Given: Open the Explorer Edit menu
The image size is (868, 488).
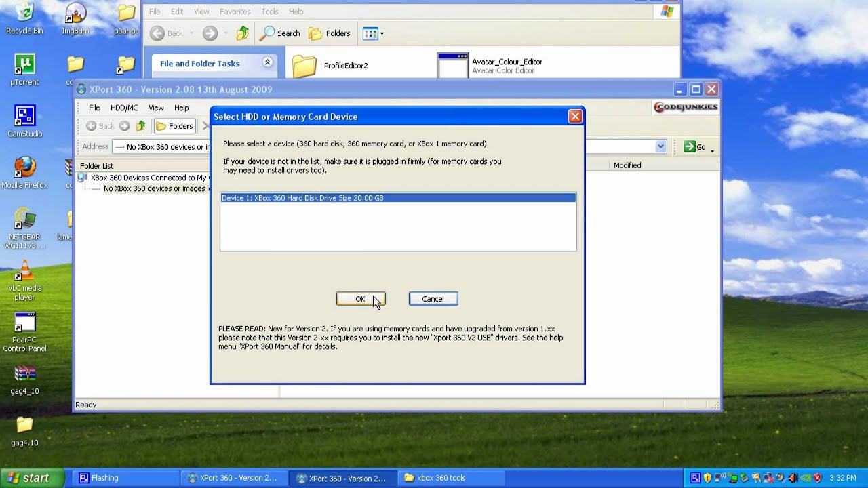Looking at the screenshot, I should [177, 12].
